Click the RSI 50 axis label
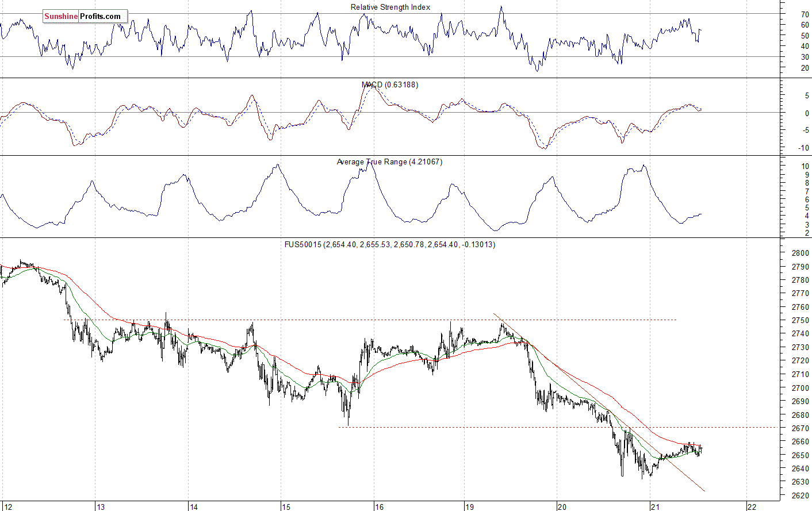Screen dimensions: 812x511 pyautogui.click(x=805, y=36)
